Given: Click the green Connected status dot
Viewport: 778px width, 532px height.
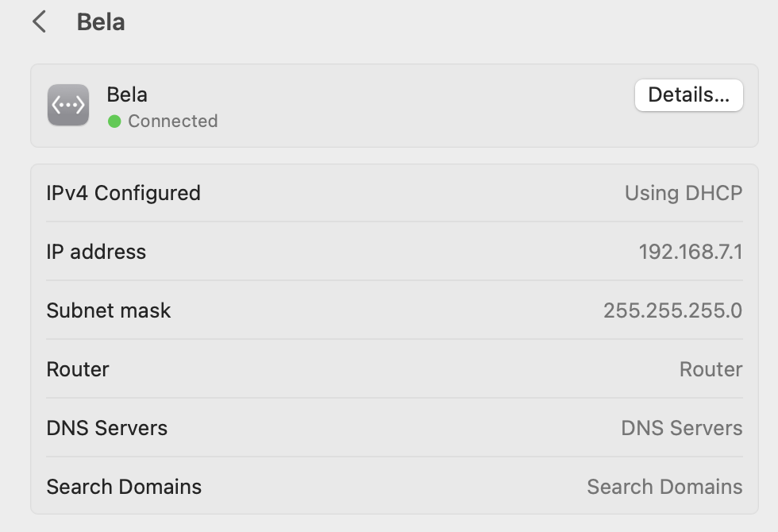Looking at the screenshot, I should tap(114, 121).
